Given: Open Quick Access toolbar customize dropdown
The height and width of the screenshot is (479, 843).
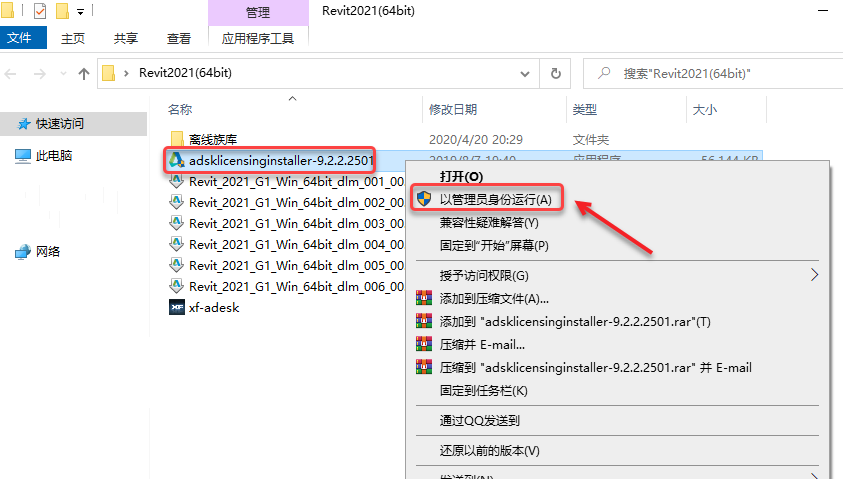Looking at the screenshot, I should click(80, 11).
